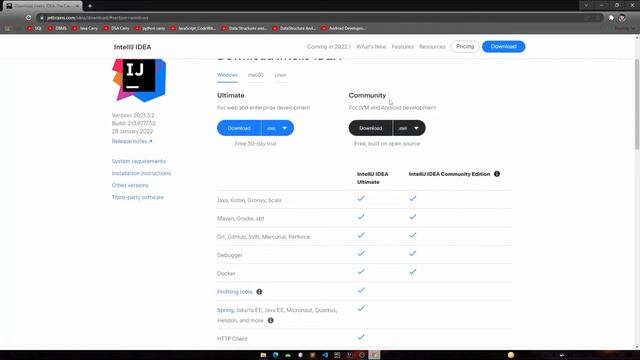The width and height of the screenshot is (640, 360).
Task: Click the 'Java, Kotlin, Groovy, Scala' row label
Action: click(249, 200)
